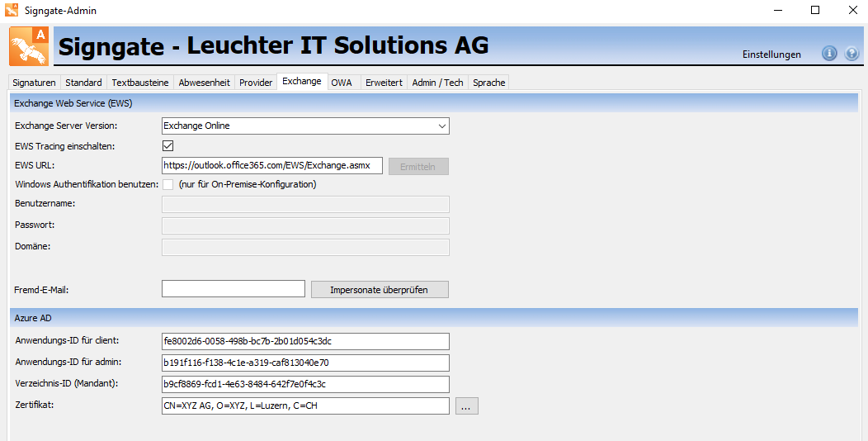
Task: Select the Provider tab
Action: click(256, 83)
